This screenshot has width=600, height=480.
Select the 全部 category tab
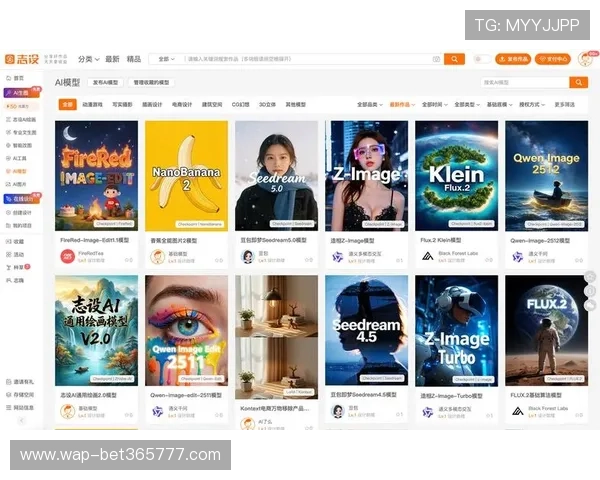pos(68,104)
